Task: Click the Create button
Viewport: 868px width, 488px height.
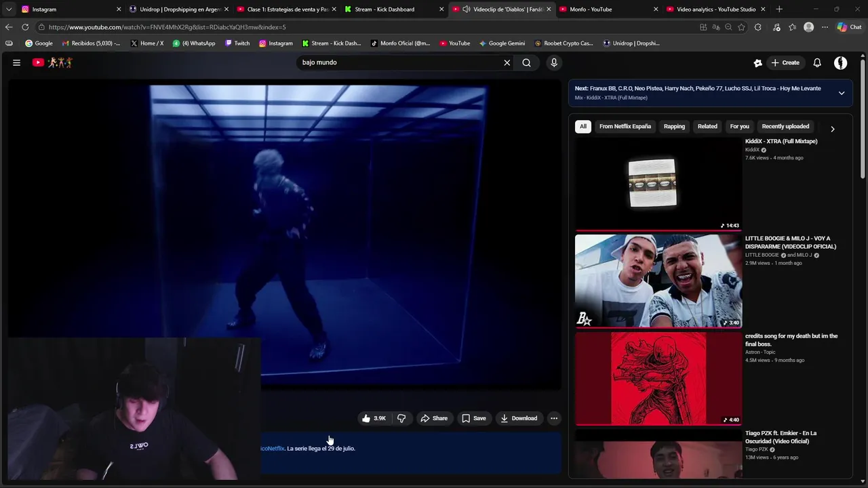Action: click(785, 62)
